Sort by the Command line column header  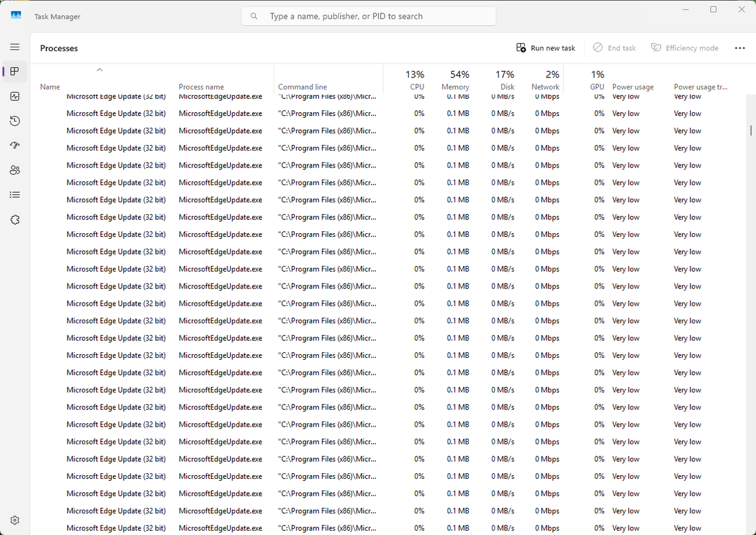click(328, 79)
